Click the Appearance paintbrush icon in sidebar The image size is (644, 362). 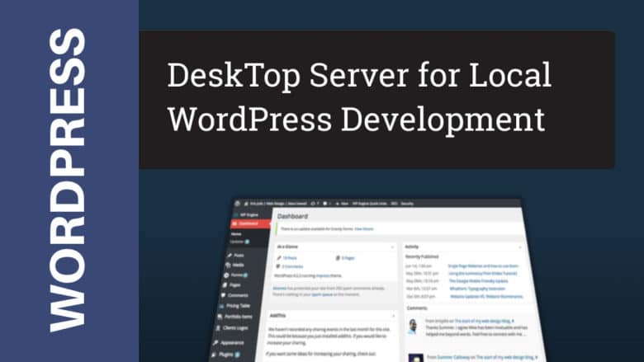(215, 343)
